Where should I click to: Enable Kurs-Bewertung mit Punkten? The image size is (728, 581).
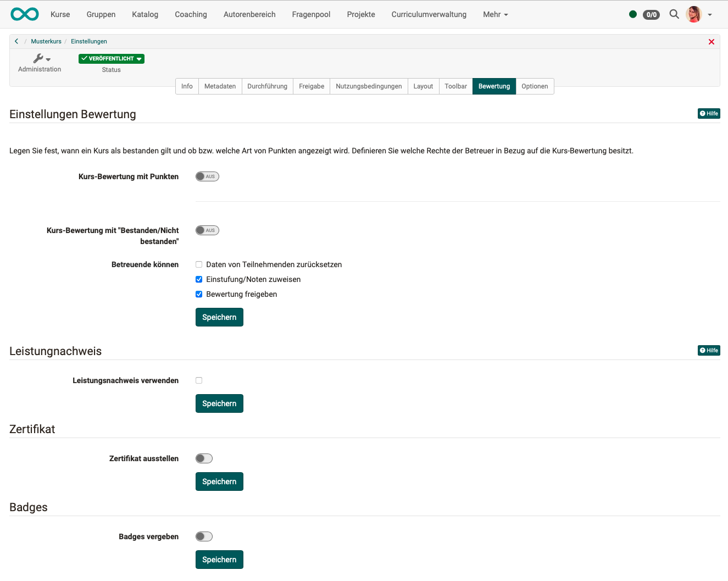207,176
